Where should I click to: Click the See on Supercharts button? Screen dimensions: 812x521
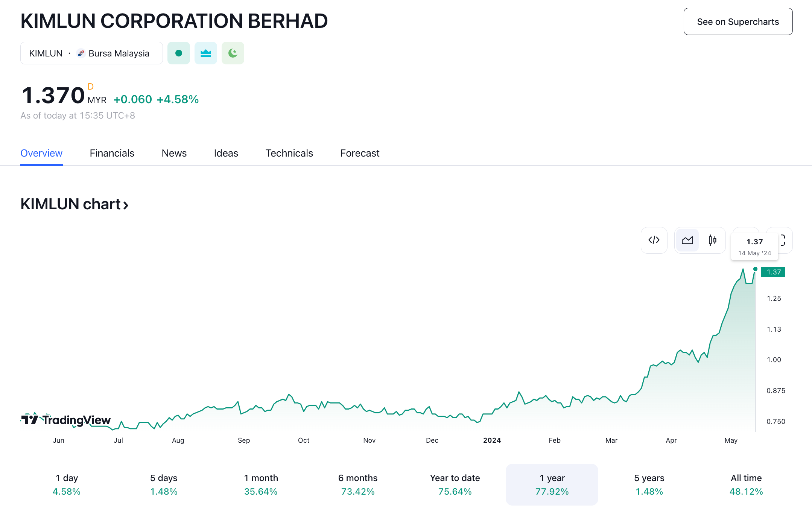pyautogui.click(x=738, y=21)
